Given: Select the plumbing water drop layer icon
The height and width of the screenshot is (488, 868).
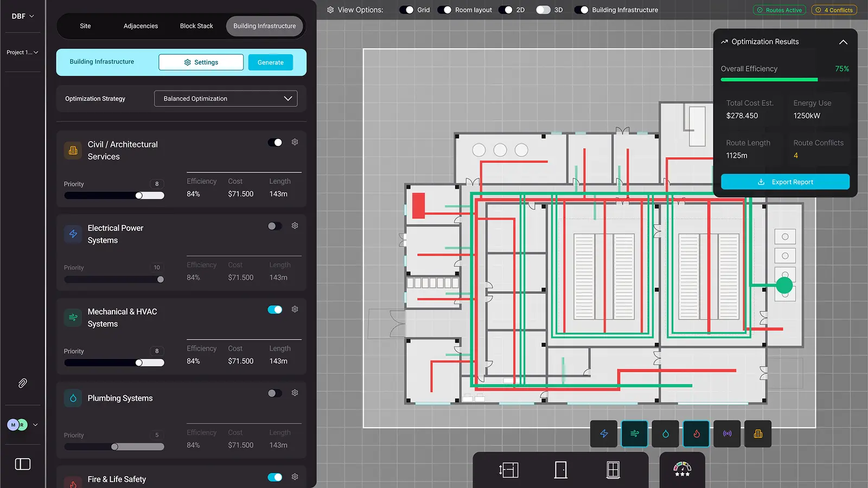Looking at the screenshot, I should coord(666,434).
